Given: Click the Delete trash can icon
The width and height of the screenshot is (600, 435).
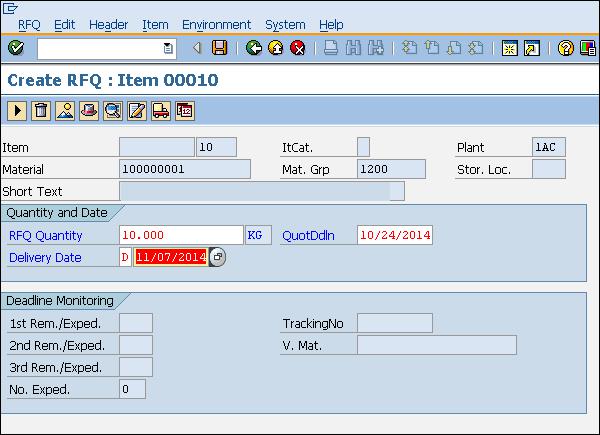Looking at the screenshot, I should point(41,111).
